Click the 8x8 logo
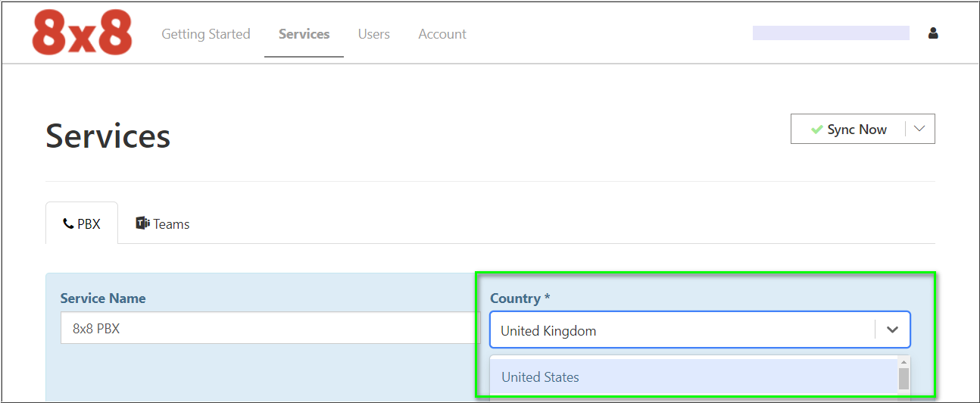This screenshot has height=403, width=980. click(x=82, y=33)
